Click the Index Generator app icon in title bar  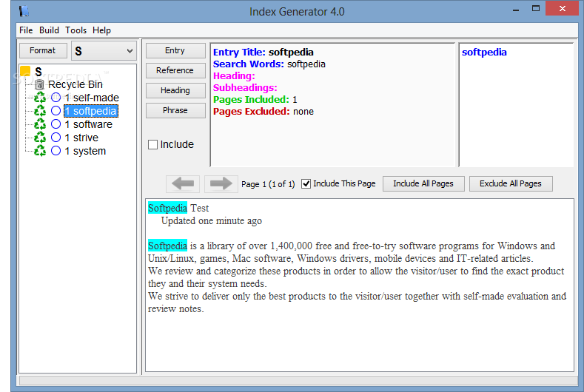pos(24,11)
